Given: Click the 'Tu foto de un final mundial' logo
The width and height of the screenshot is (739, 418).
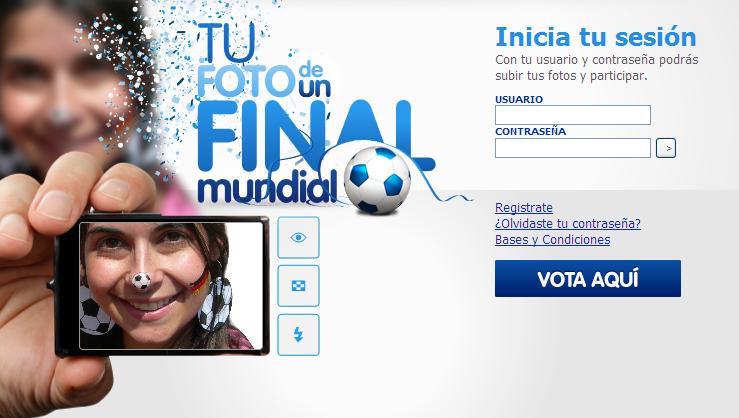Looking at the screenshot, I should [311, 115].
